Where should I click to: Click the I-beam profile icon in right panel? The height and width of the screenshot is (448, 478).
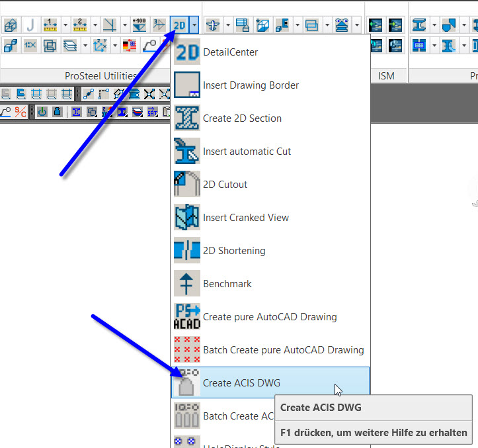419,24
